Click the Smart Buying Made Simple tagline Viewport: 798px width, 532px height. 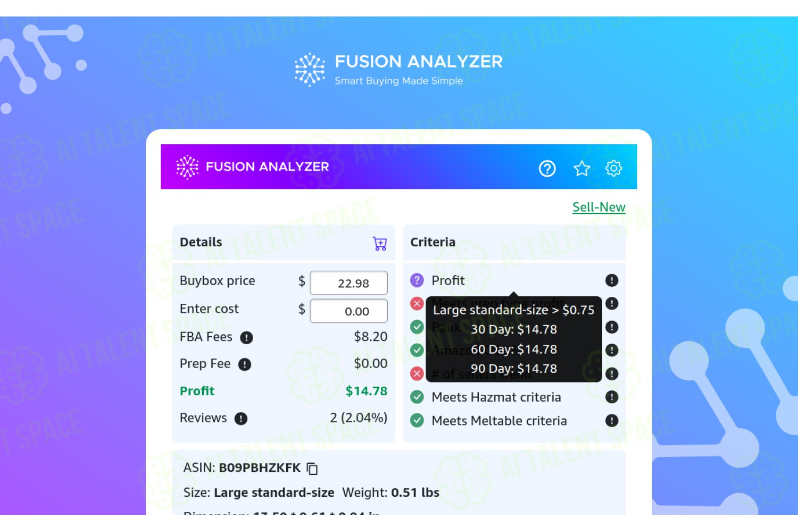tap(399, 81)
